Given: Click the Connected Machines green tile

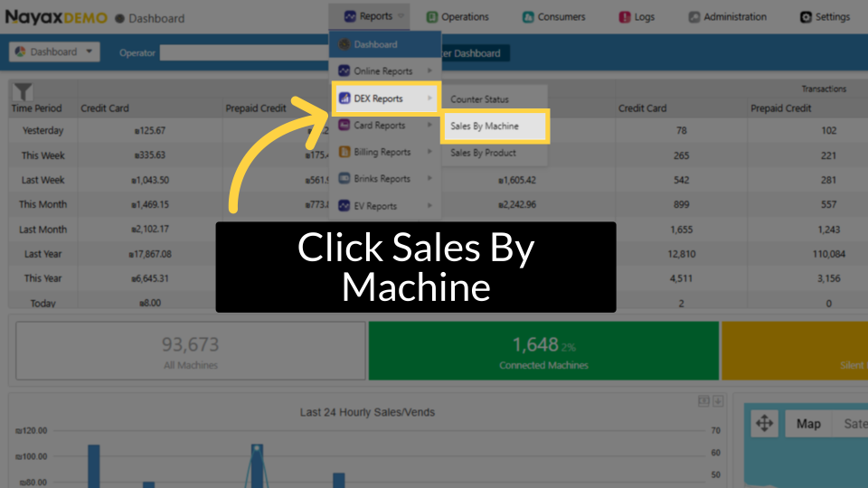Looking at the screenshot, I should (543, 351).
